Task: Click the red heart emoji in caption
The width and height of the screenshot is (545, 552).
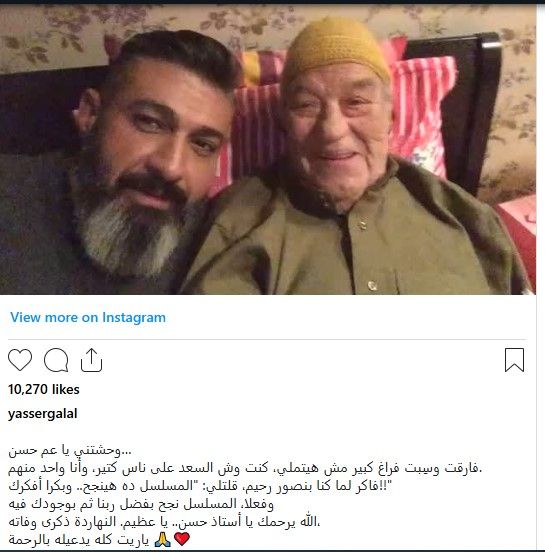Action: pos(182,539)
